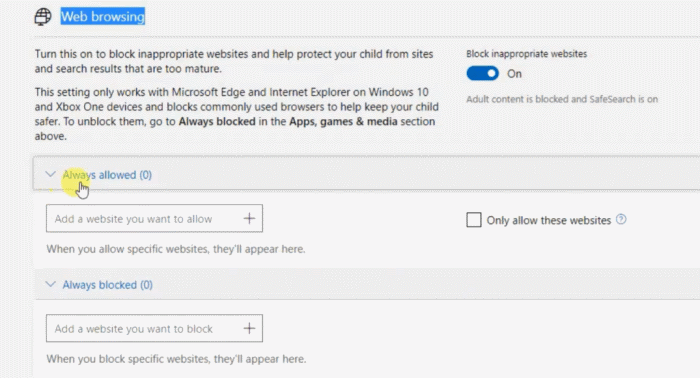Viewport: 700px width, 378px height.
Task: Collapse Always blocked chevron
Action: 50,284
